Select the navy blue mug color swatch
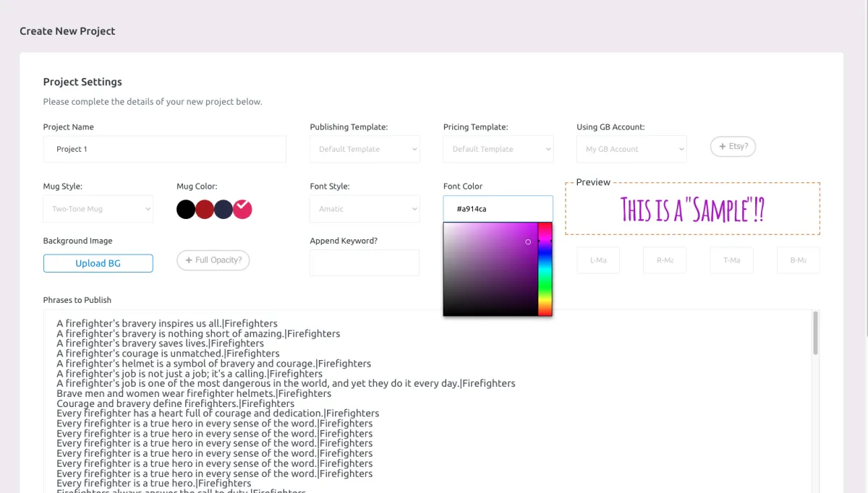This screenshot has height=493, width=868. [224, 210]
